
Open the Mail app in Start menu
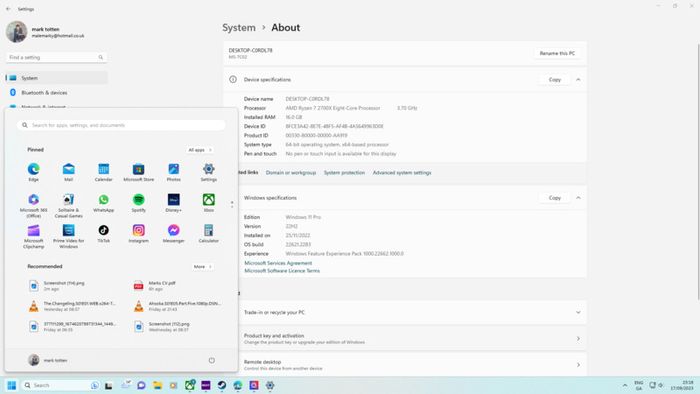(68, 172)
